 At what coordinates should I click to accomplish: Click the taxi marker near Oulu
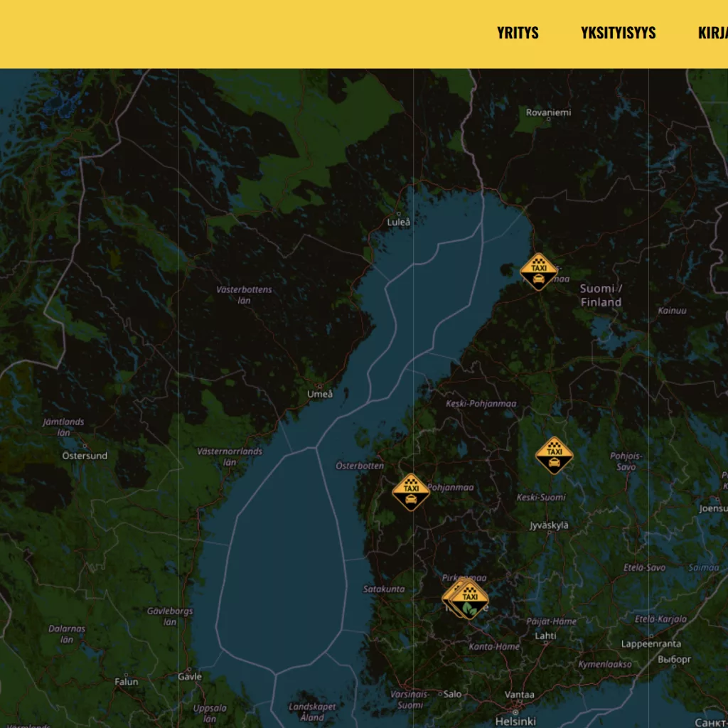538,271
